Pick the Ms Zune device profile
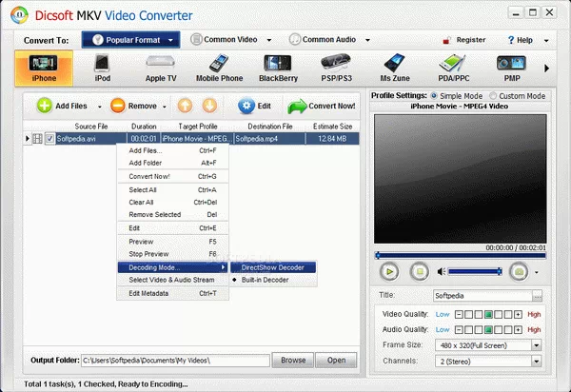Image resolution: width=571 pixels, height=392 pixels. click(x=395, y=69)
